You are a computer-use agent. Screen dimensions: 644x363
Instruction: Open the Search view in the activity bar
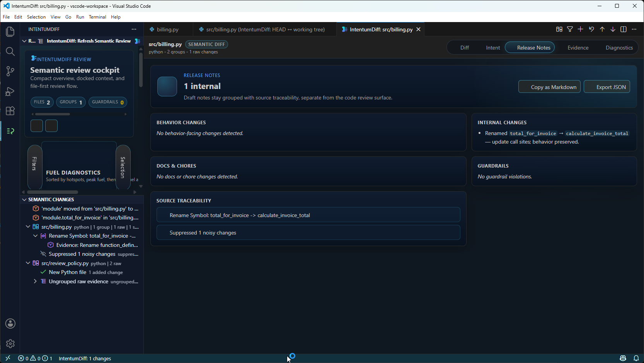(10, 51)
